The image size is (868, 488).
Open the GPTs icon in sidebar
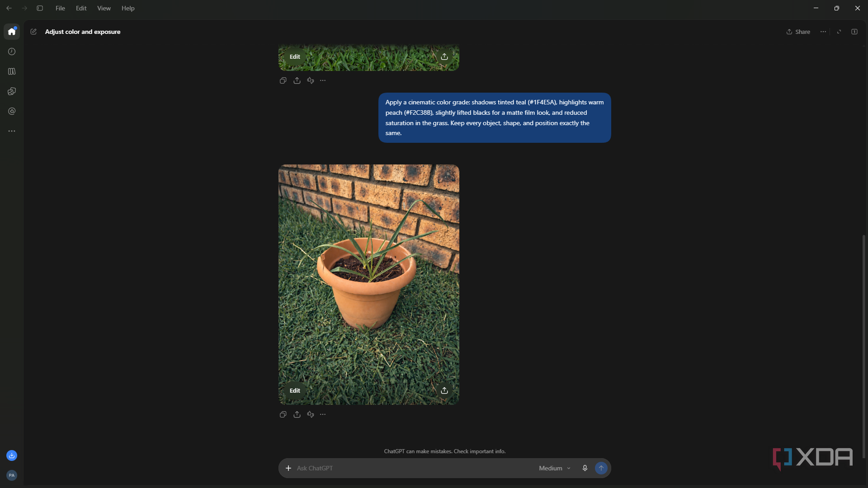coord(12,111)
